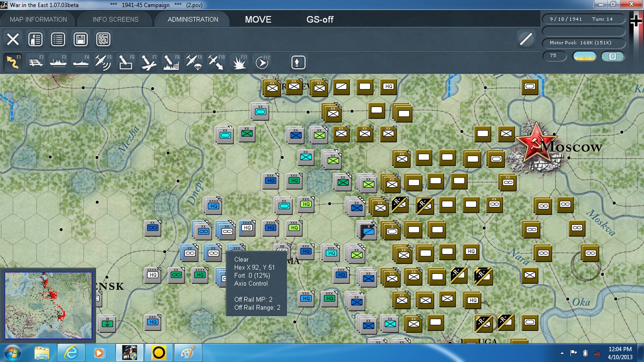Open the MAP INFORMATION tab
This screenshot has height=362, width=644.
click(x=38, y=19)
